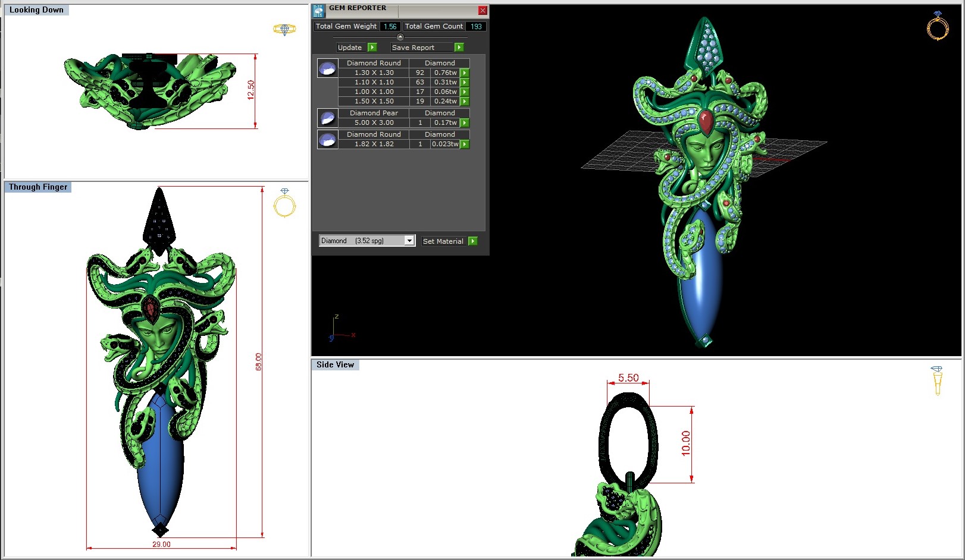Image resolution: width=965 pixels, height=560 pixels.
Task: Click green arrow next to Save Report
Action: 459,48
